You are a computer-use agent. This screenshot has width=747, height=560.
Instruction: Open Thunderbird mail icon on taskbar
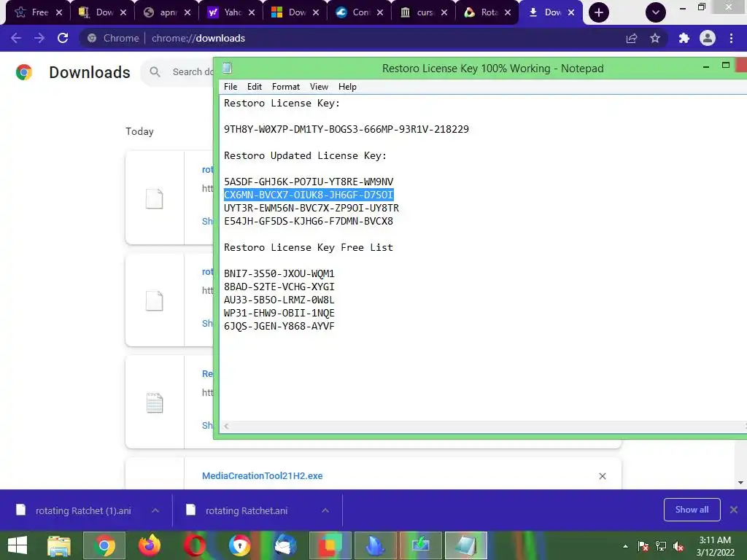(x=285, y=545)
